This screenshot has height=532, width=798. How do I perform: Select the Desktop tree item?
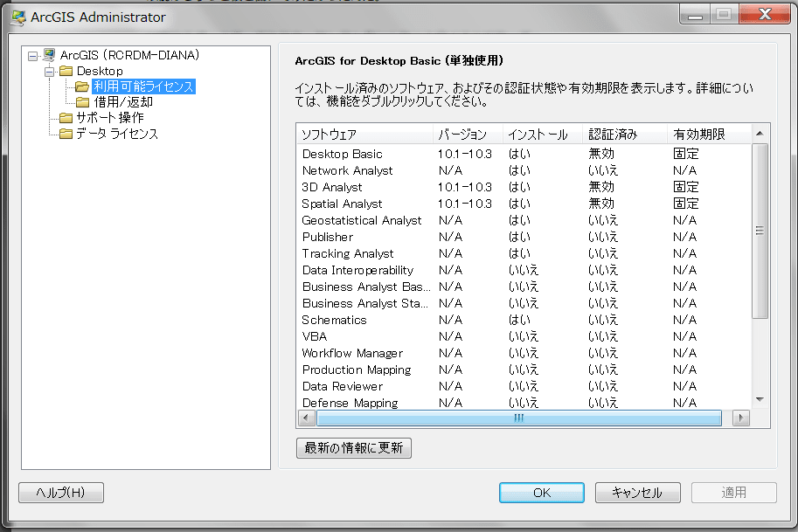[x=100, y=72]
